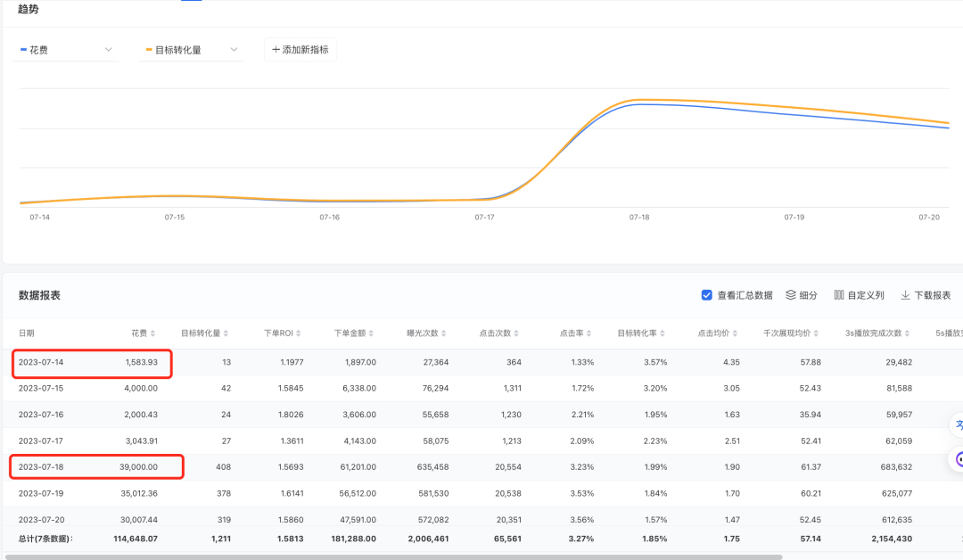Image resolution: width=963 pixels, height=560 pixels.
Task: Sort by 千次展现均价 sort icon
Action: coord(819,334)
